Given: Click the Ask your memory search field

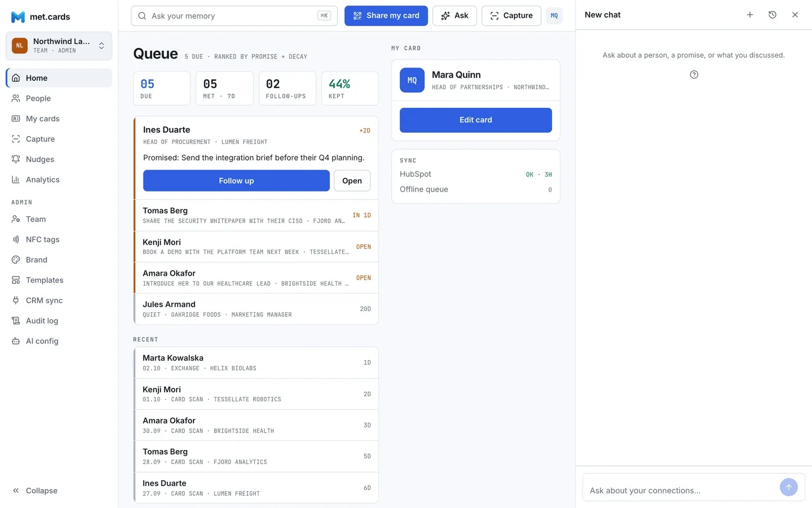Looking at the screenshot, I should [234, 16].
